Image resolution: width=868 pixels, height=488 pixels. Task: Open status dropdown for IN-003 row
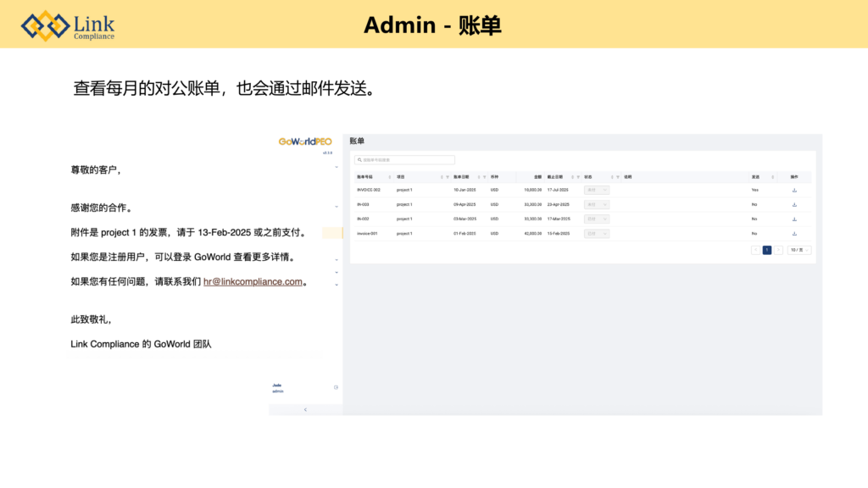coord(597,204)
